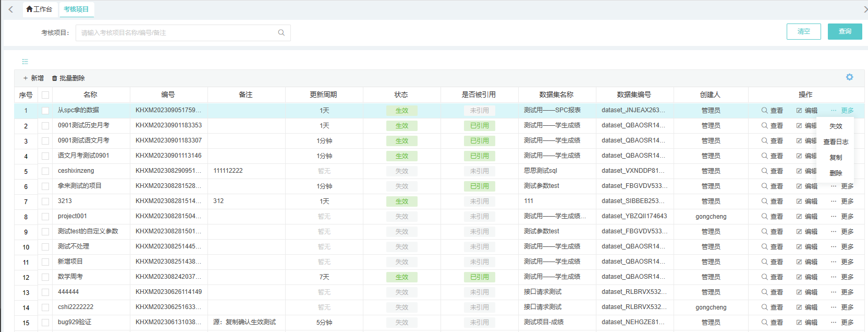Check the row for 语文月考测试0901
868x332 pixels.
pos(45,156)
